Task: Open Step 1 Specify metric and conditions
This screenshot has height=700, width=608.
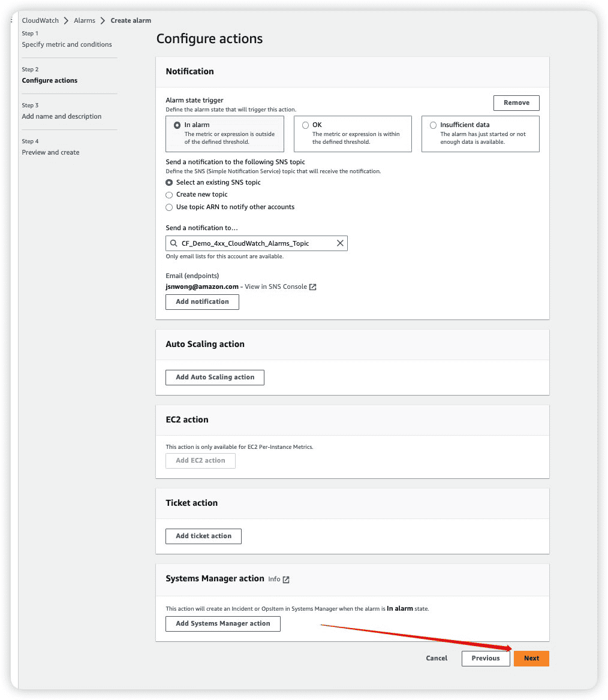Action: coord(67,44)
